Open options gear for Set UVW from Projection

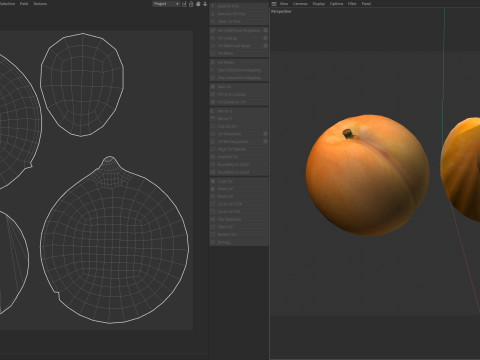(266, 30)
